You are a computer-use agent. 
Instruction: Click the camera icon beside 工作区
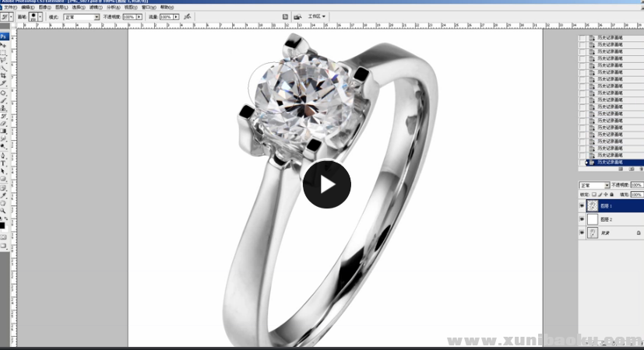(x=297, y=16)
